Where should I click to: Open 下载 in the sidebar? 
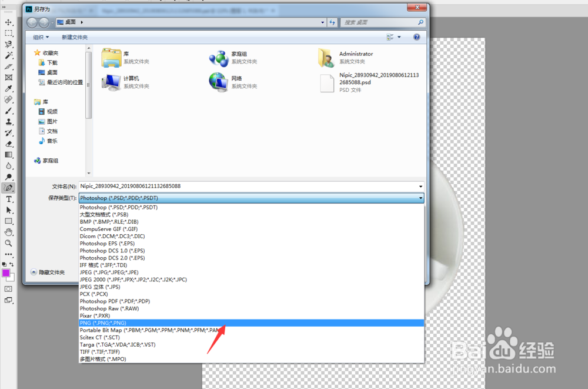click(x=48, y=63)
